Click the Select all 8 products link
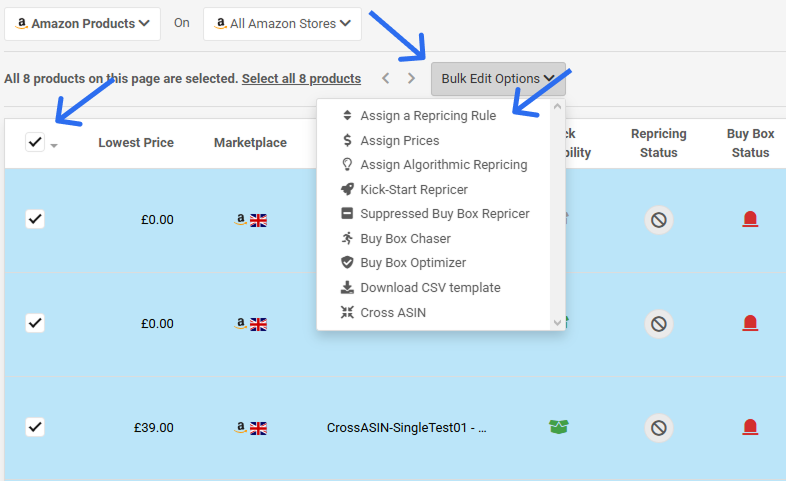 [301, 79]
